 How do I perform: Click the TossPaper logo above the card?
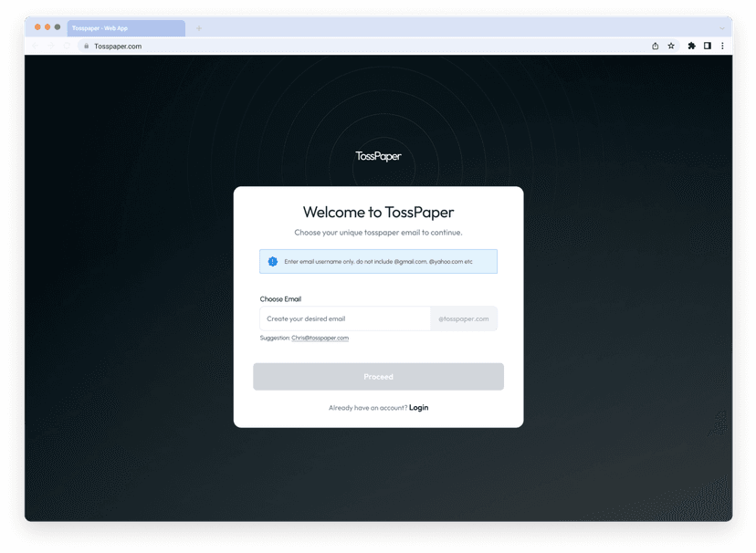click(378, 156)
